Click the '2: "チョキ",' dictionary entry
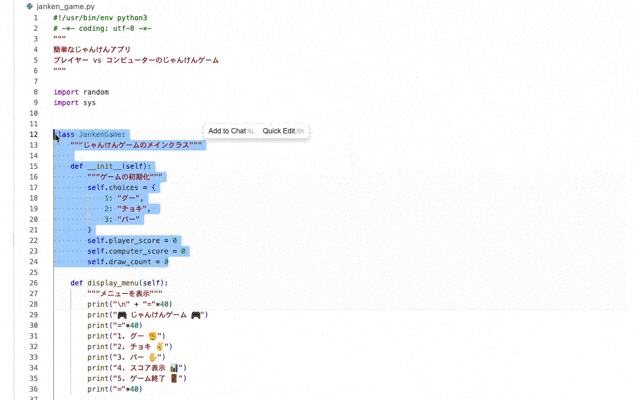The height and width of the screenshot is (400, 640). tap(127, 209)
